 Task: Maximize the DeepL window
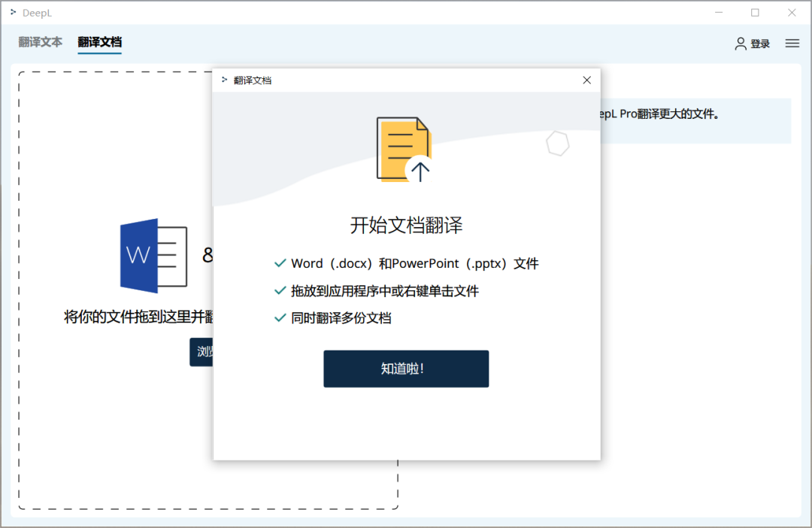[755, 13]
